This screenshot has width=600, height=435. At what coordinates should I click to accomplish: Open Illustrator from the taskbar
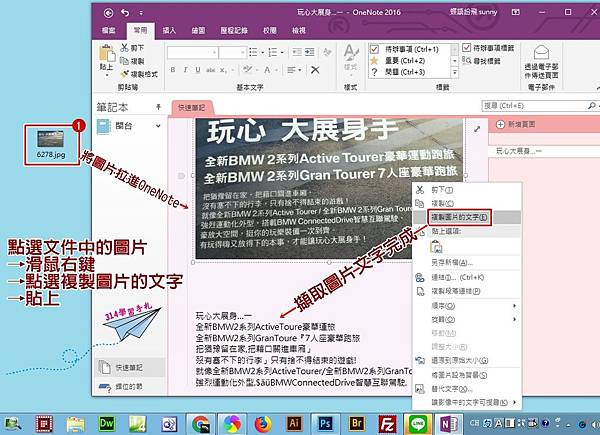[294, 423]
